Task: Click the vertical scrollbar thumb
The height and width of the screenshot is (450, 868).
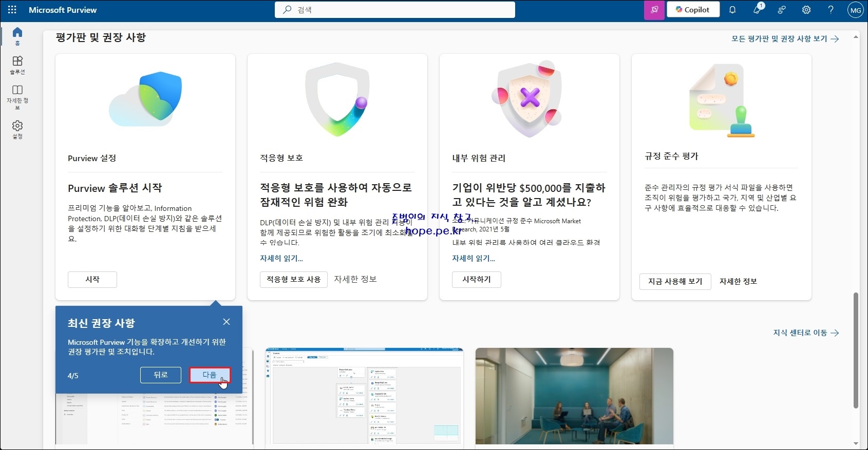Action: pyautogui.click(x=856, y=350)
